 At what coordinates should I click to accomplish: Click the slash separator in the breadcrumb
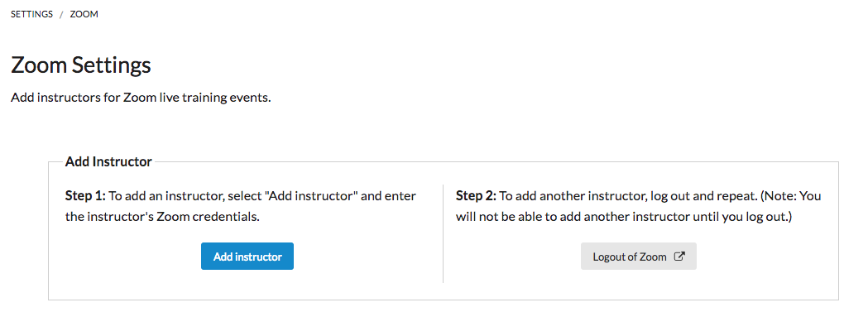[x=61, y=14]
